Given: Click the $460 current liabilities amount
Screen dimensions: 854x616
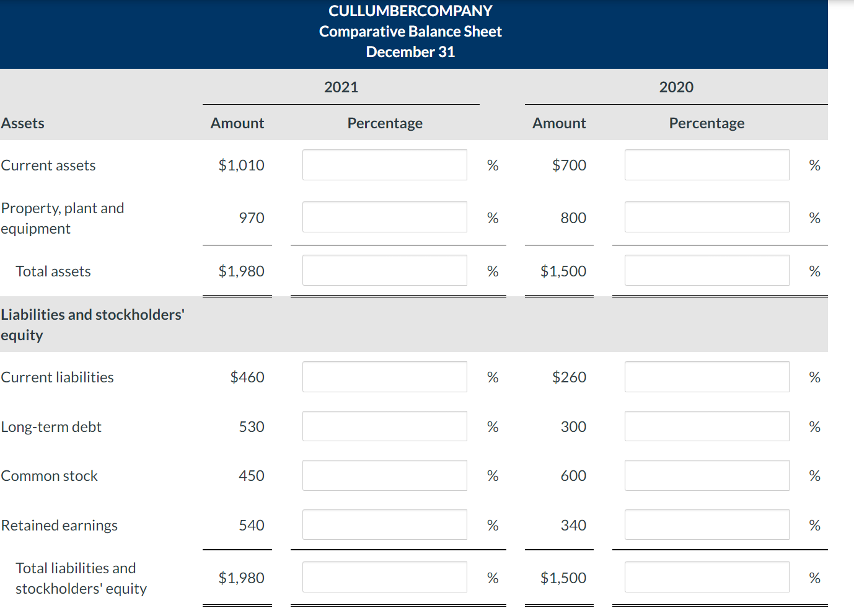Looking at the screenshot, I should [247, 377].
